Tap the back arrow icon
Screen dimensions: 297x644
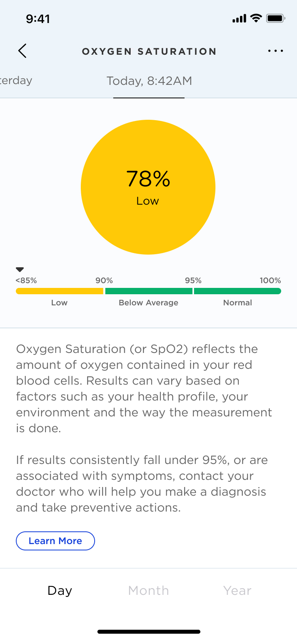click(x=23, y=51)
